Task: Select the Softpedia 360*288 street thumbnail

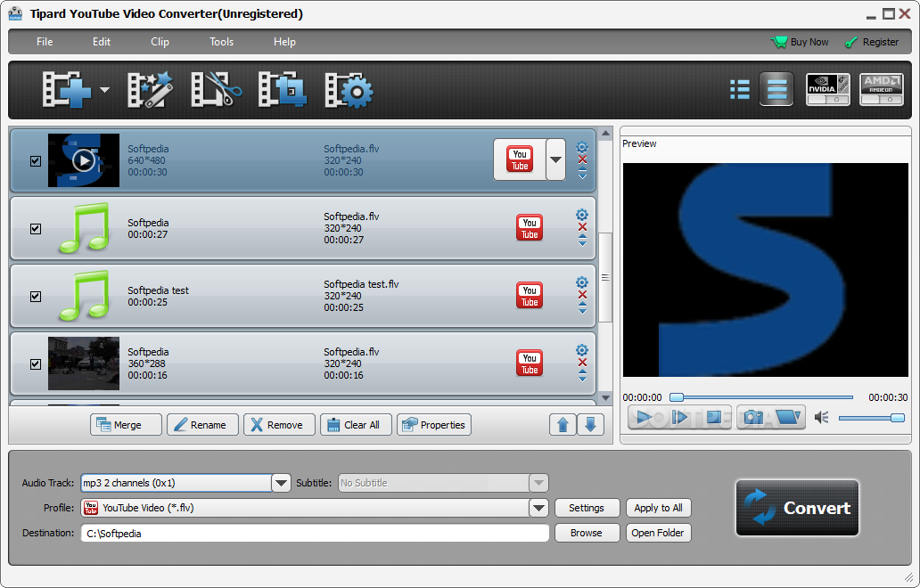Action: pos(84,363)
